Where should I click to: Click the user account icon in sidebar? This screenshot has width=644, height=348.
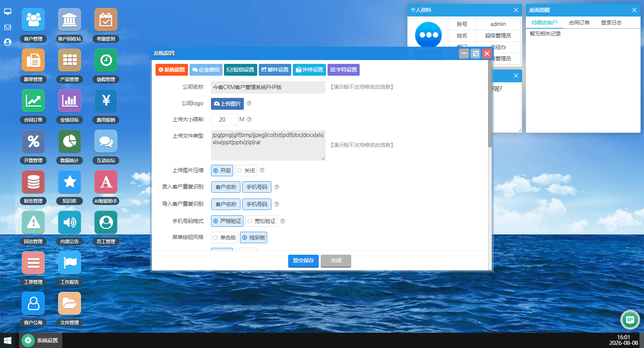click(x=8, y=42)
